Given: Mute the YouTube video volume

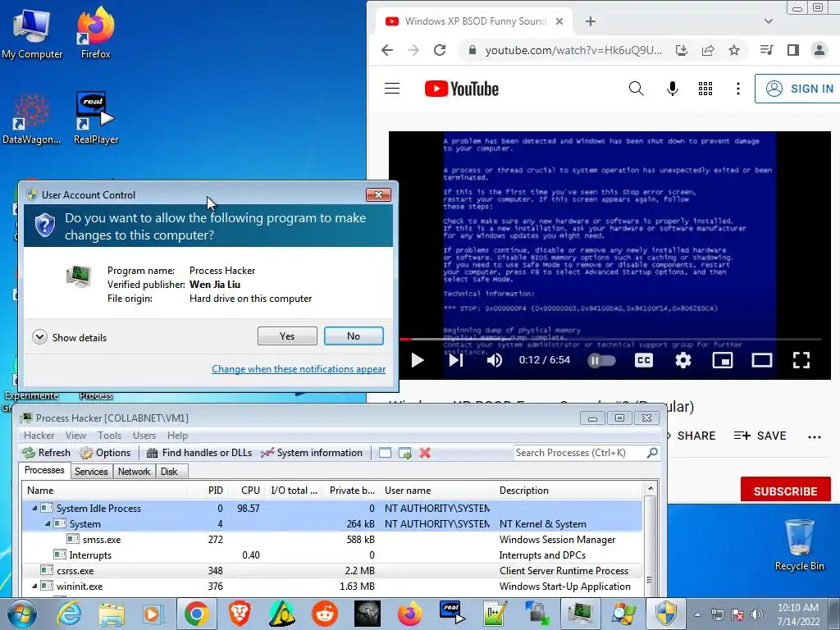Looking at the screenshot, I should [x=494, y=360].
